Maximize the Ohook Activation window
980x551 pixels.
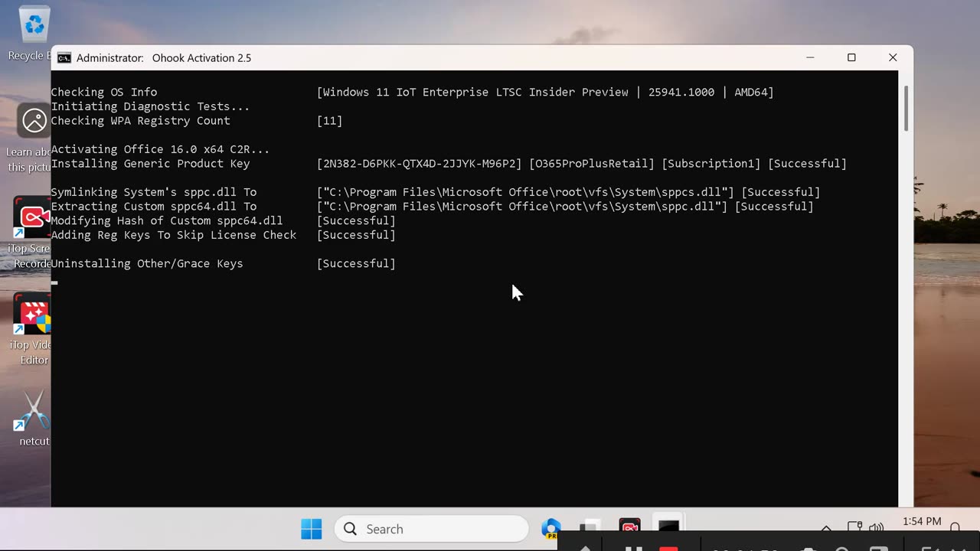pyautogui.click(x=851, y=58)
